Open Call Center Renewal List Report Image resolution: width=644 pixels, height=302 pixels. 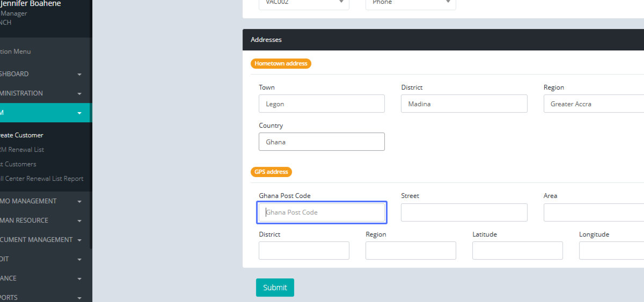coord(42,179)
